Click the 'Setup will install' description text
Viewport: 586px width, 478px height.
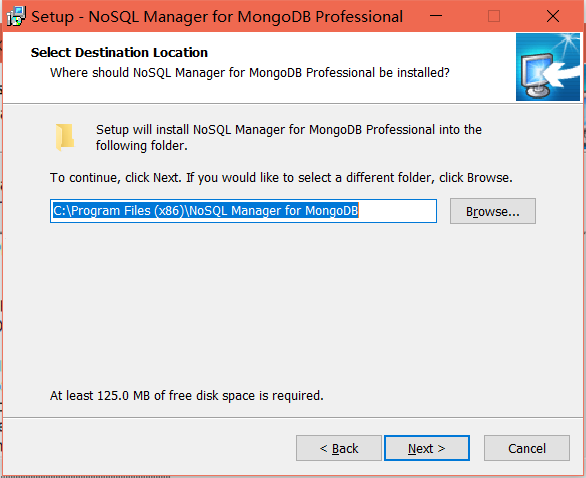(x=289, y=137)
